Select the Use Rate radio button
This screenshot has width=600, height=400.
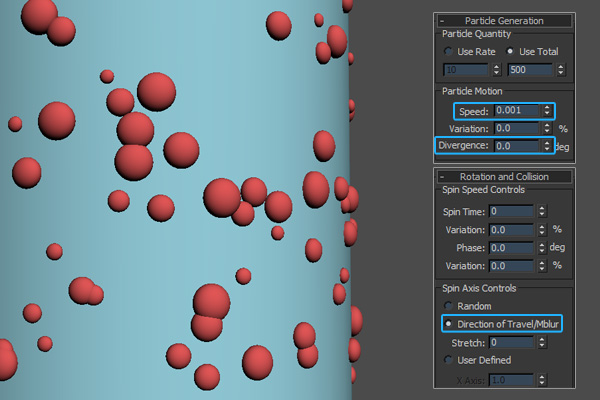click(448, 52)
